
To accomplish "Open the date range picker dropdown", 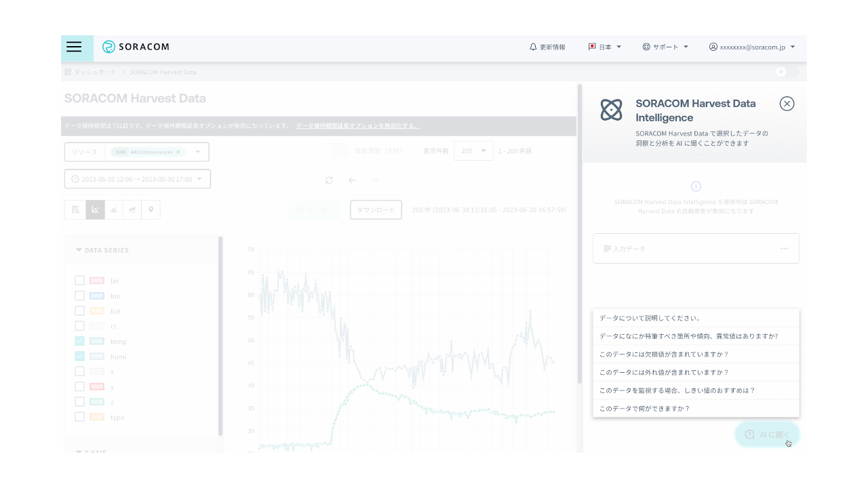I will coord(138,179).
